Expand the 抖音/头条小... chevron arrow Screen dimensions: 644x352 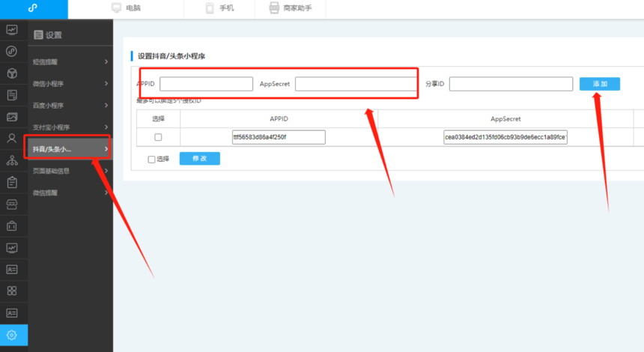(106, 149)
